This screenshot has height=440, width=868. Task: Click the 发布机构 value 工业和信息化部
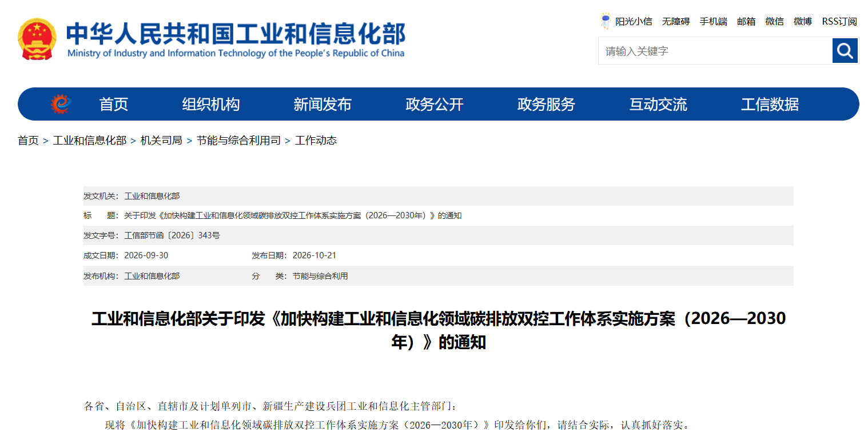(x=152, y=276)
